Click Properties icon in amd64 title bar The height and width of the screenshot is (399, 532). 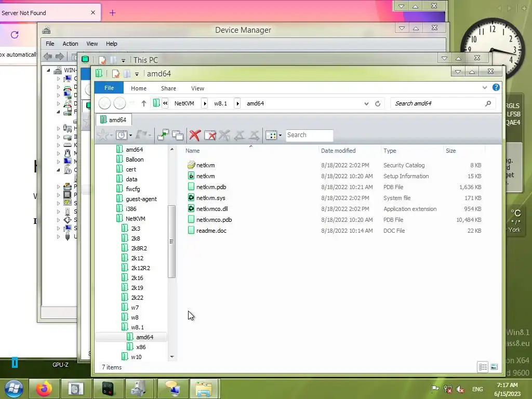click(116, 74)
